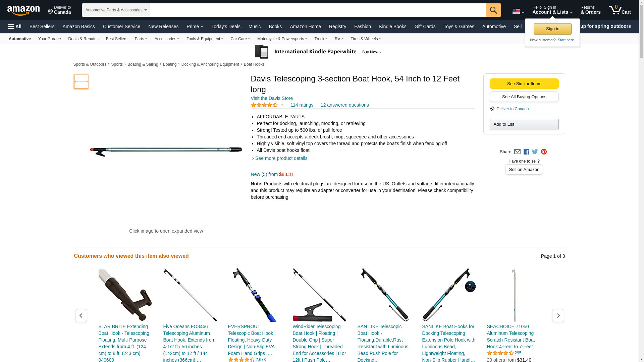Click the See Similar Items button

click(524, 84)
